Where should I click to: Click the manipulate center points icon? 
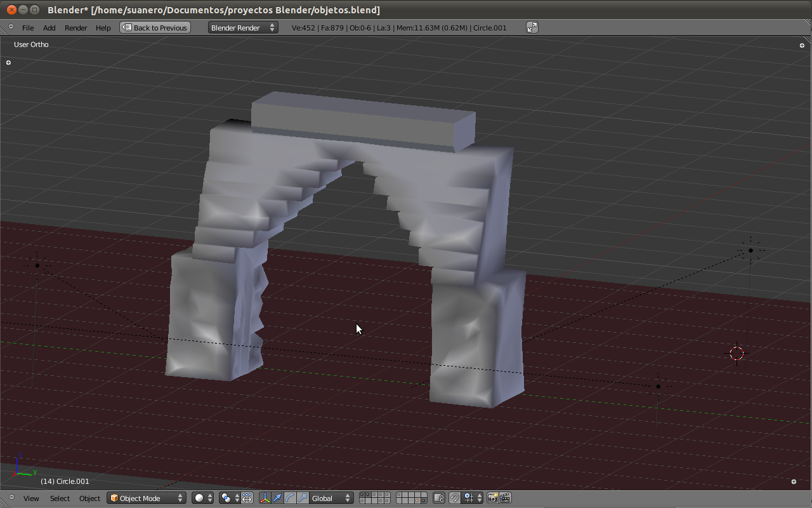pyautogui.click(x=247, y=498)
